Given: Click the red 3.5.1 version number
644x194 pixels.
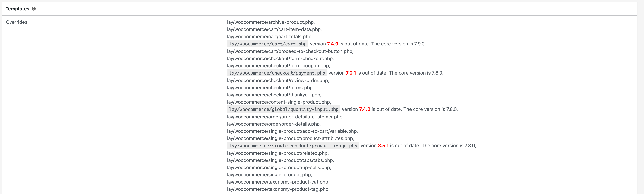Looking at the screenshot, I should pos(383,145).
